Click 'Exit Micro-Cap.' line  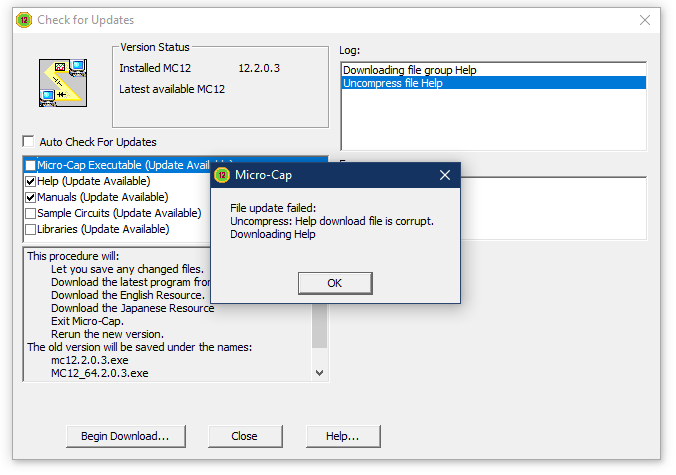pyautogui.click(x=88, y=322)
